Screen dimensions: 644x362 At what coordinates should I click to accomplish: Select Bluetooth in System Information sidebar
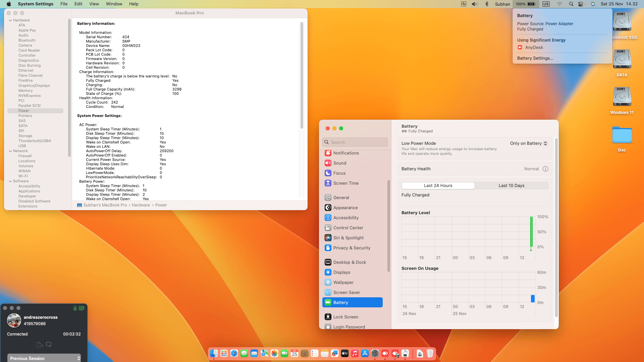(27, 41)
